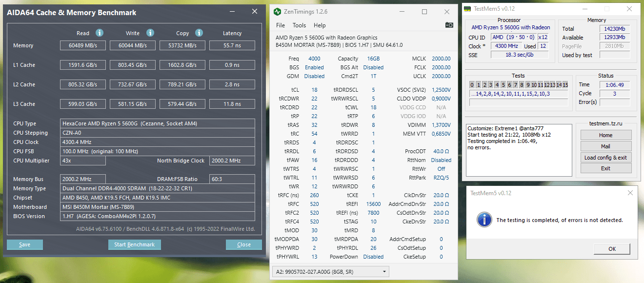The image size is (644, 283).
Task: Click the RttPark value RZQ/5
Action: (x=442, y=178)
